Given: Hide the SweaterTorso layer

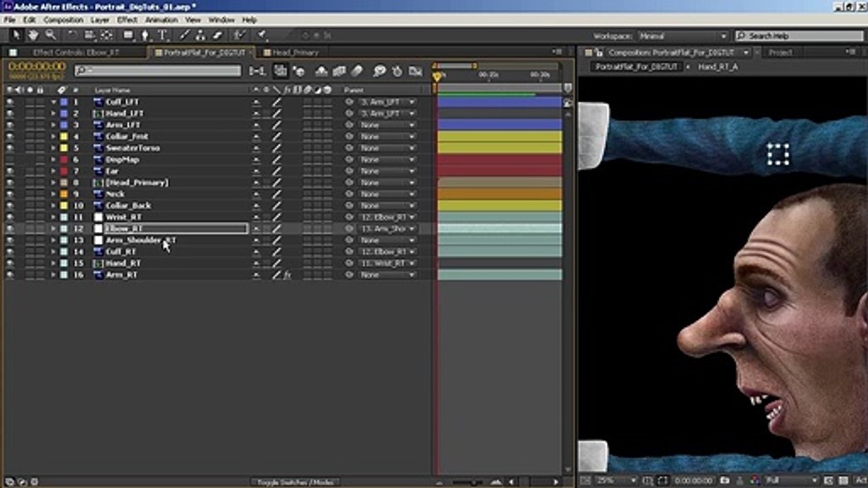Looking at the screenshot, I should [9, 148].
